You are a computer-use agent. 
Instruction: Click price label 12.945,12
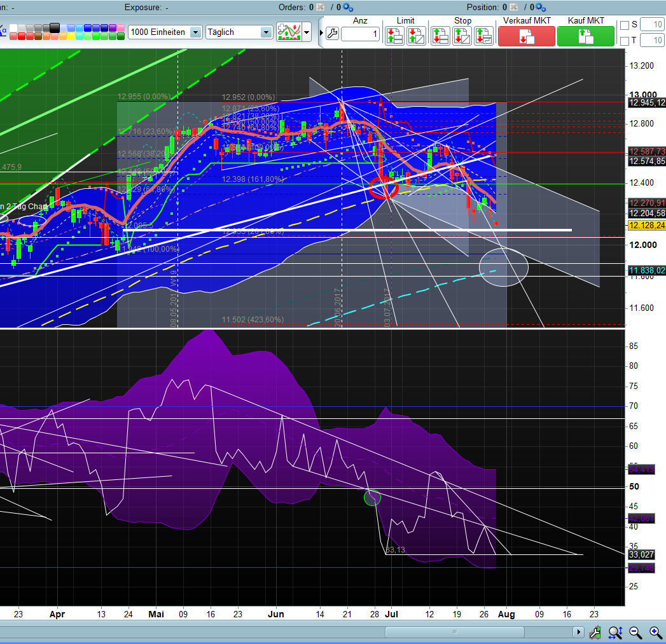pyautogui.click(x=647, y=103)
